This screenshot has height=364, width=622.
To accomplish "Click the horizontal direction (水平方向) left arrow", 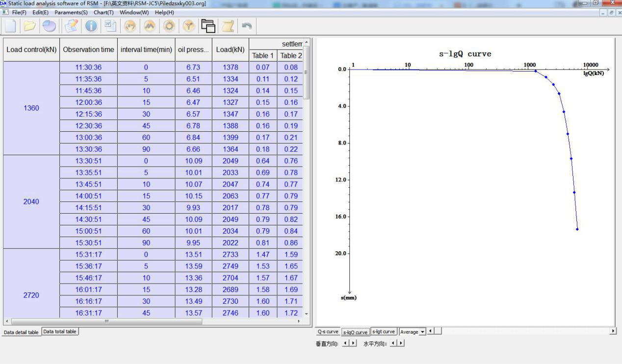I will tap(394, 343).
